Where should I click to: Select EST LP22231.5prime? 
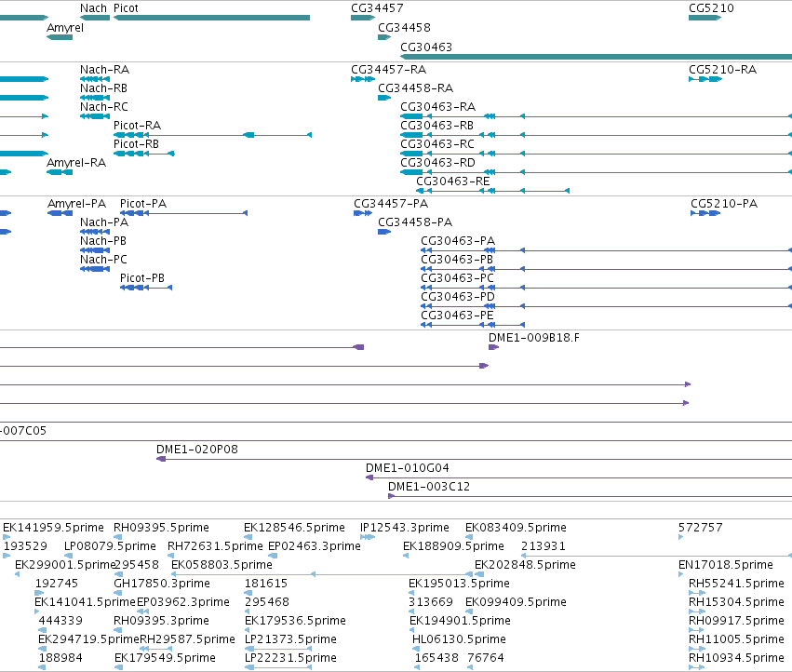(x=290, y=658)
